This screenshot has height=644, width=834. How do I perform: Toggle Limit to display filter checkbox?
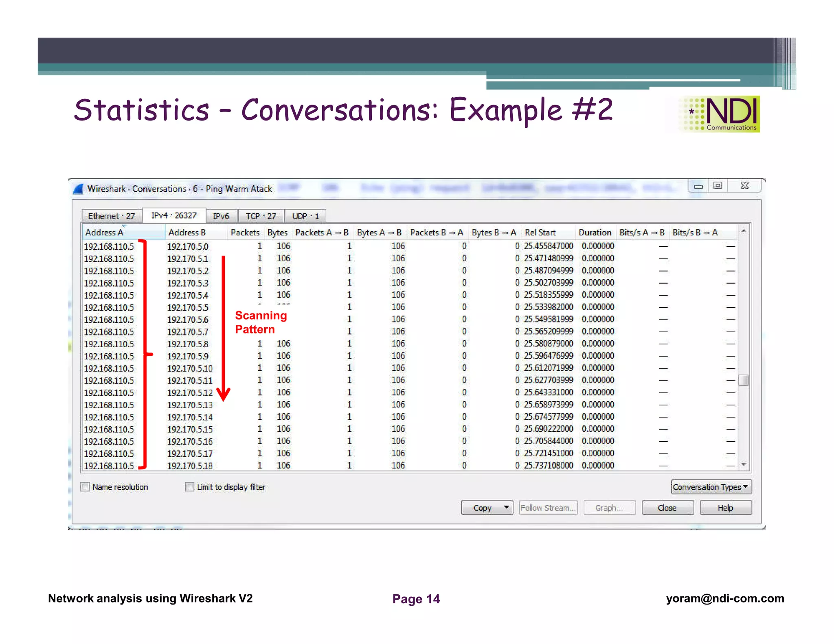pyautogui.click(x=189, y=487)
